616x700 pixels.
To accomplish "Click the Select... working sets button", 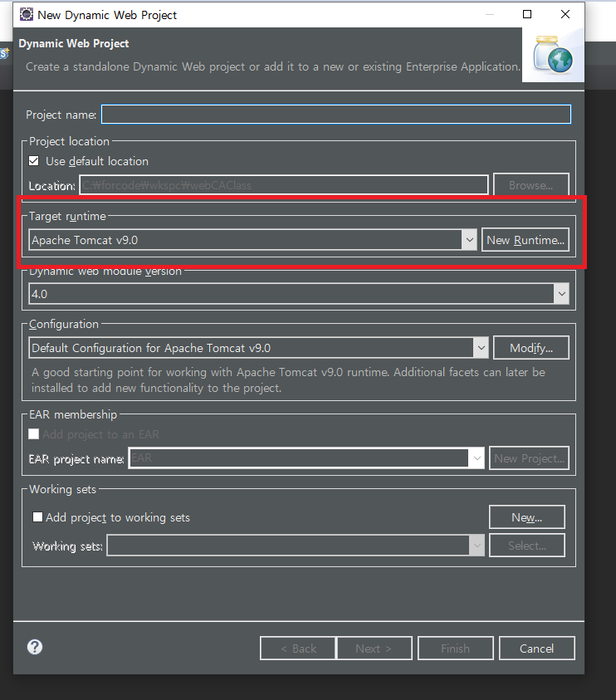I will 527,545.
